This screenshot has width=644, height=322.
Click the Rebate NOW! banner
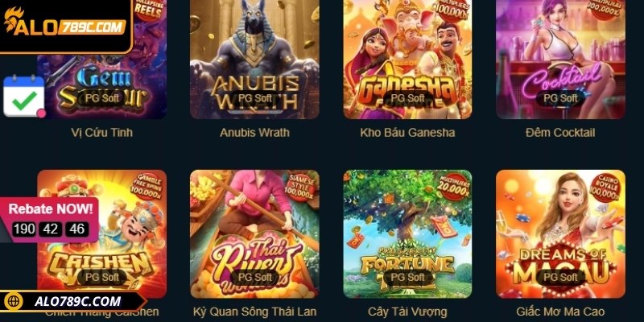coord(49,219)
